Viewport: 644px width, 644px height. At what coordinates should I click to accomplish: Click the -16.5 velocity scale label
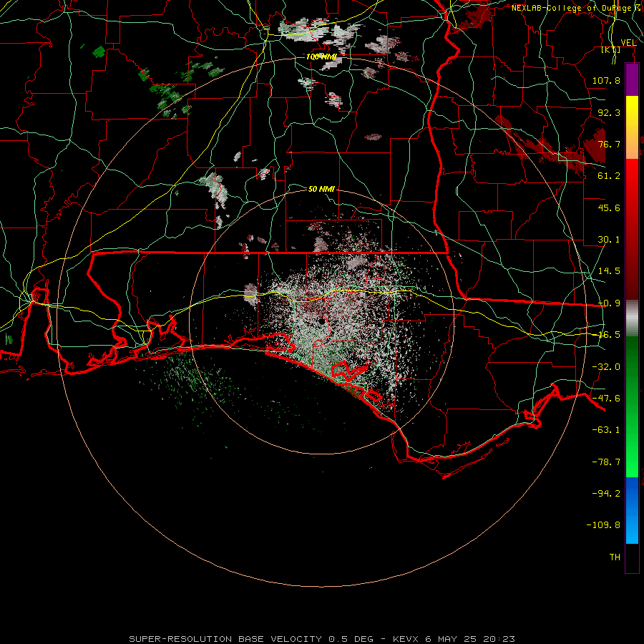point(609,335)
